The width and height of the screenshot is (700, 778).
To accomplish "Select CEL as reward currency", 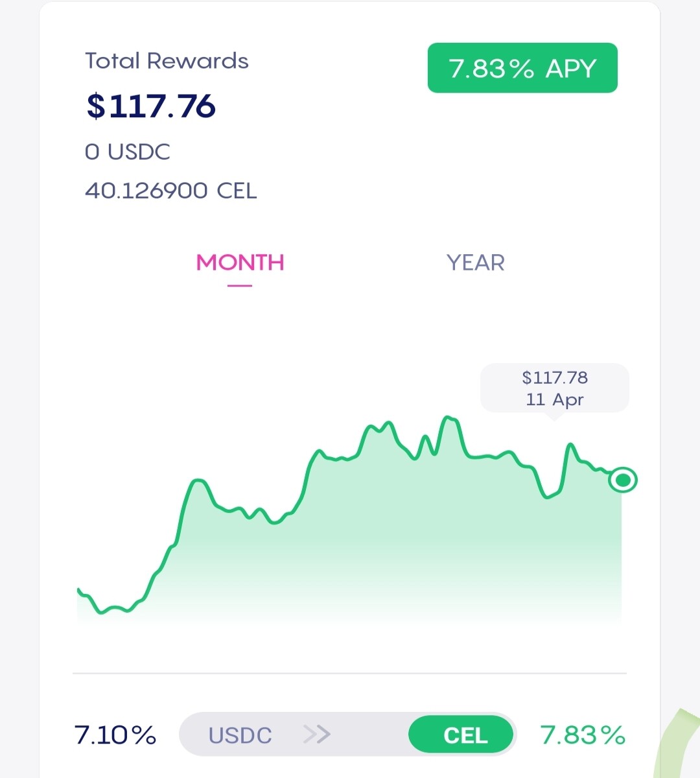I will (x=461, y=735).
